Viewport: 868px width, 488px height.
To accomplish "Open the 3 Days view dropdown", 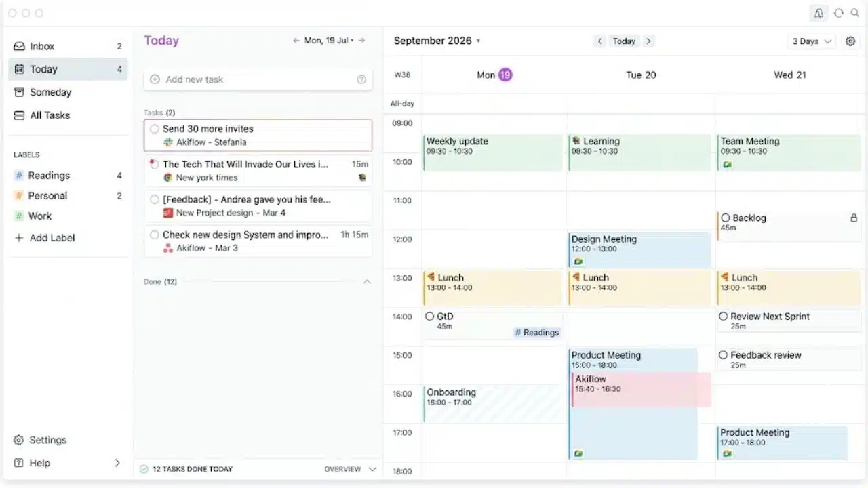I will [x=812, y=41].
